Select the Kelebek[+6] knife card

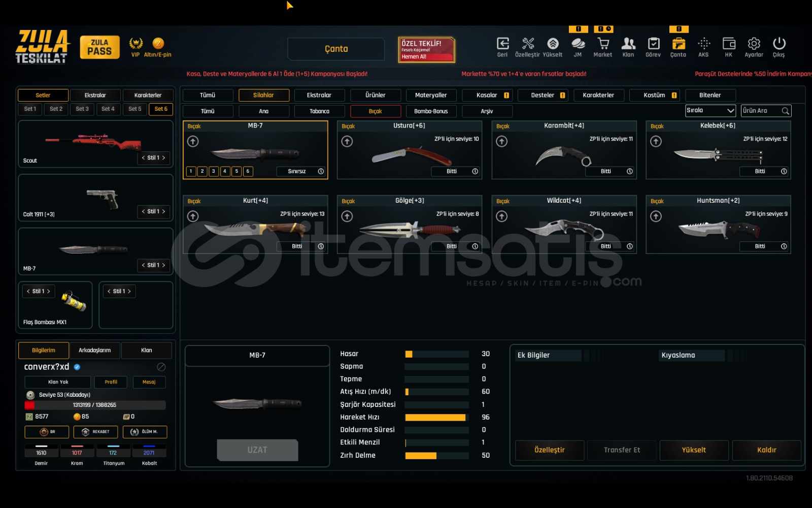click(x=718, y=150)
